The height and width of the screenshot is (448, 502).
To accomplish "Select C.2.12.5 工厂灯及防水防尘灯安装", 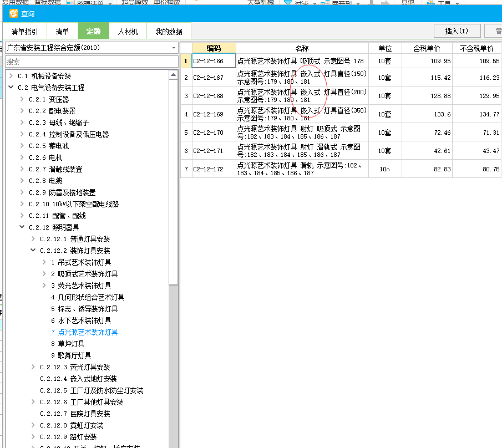I will point(92,390).
